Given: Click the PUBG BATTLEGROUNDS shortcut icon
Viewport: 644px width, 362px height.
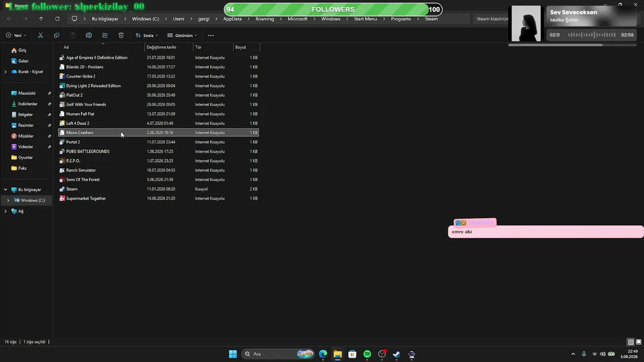Looking at the screenshot, I should (x=62, y=151).
